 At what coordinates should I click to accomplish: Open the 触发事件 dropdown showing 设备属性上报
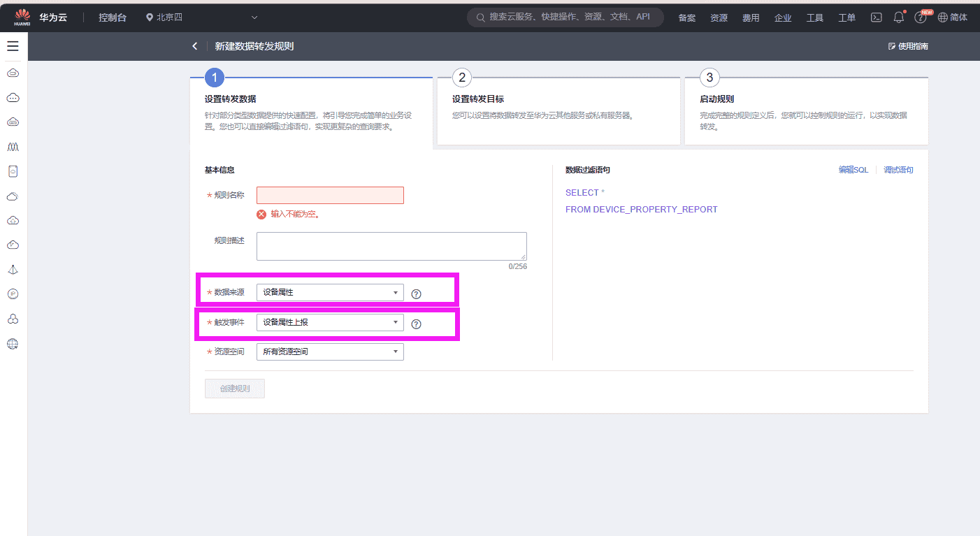pos(329,322)
